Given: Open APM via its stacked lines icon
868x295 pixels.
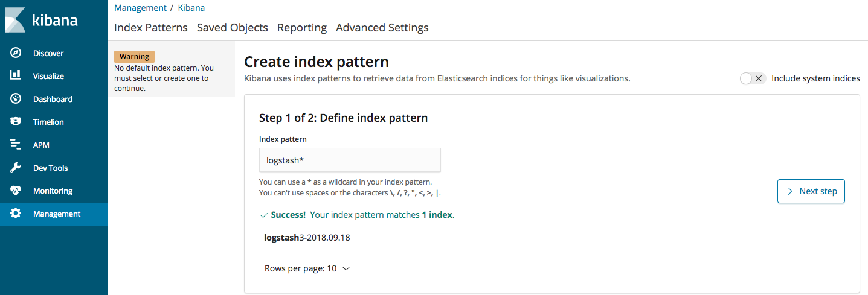Looking at the screenshot, I should click(16, 145).
